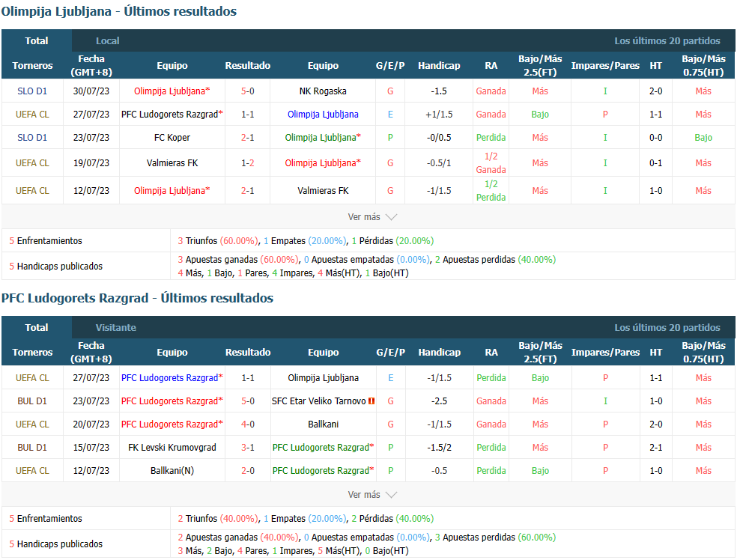The image size is (740, 560).
Task: Click FC Koper team name
Action: (172, 137)
